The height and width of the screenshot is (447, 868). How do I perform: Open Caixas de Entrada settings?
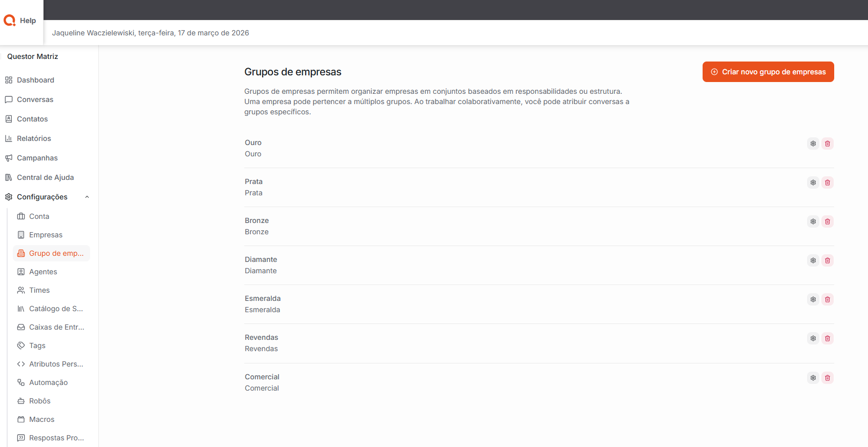coord(56,327)
